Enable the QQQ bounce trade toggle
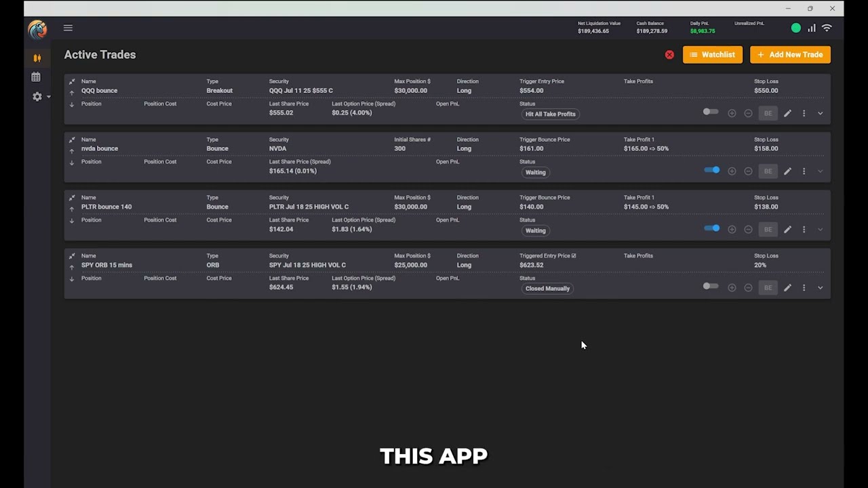The height and width of the screenshot is (488, 868). point(711,112)
